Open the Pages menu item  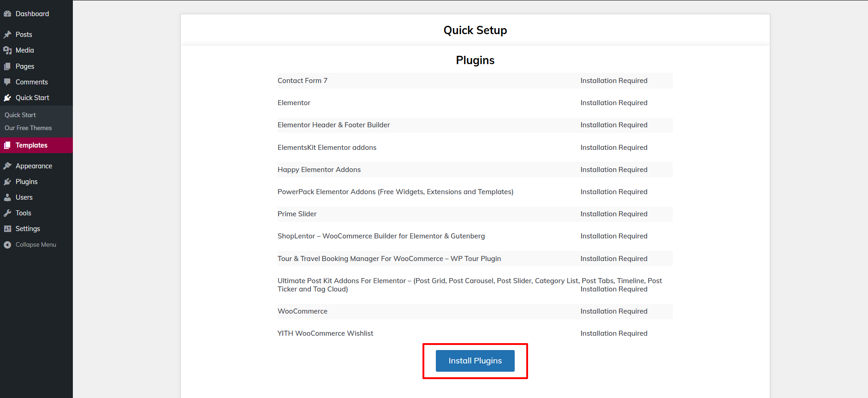36,66
